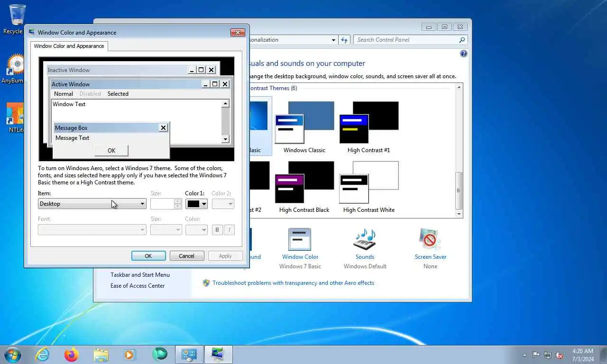Launch Internet Explorer from the taskbar
Screen dimensions: 607x364
click(42, 355)
